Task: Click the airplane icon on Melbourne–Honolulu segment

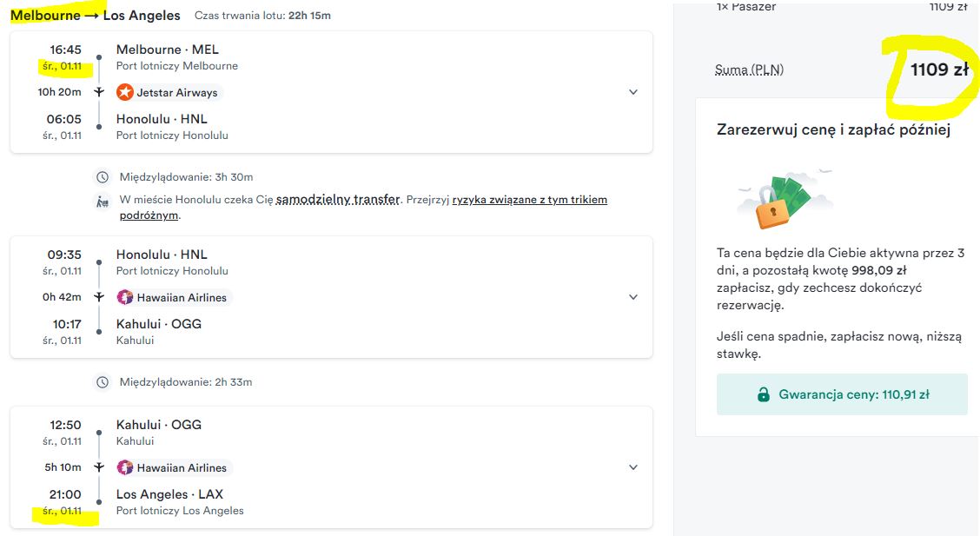Action: [99, 92]
